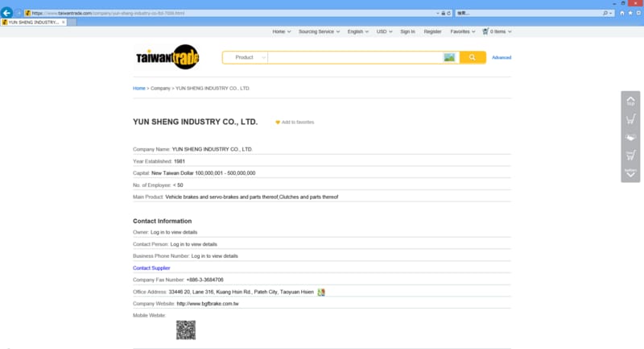
Task: Click the Bottom arrow in floating side panel
Action: coord(630,172)
